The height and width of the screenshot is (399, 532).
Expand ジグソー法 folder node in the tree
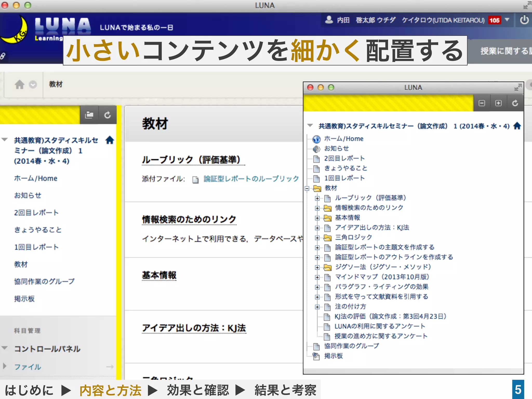(317, 267)
